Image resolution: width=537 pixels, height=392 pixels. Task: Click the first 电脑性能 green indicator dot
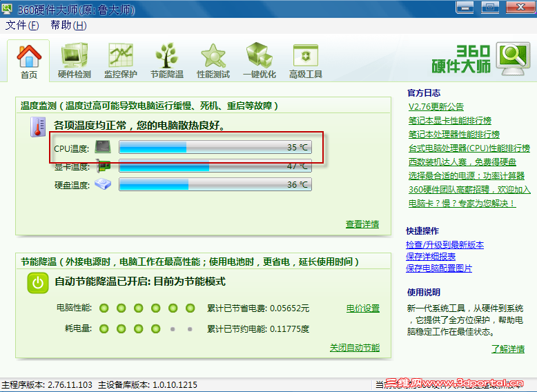tap(104, 308)
